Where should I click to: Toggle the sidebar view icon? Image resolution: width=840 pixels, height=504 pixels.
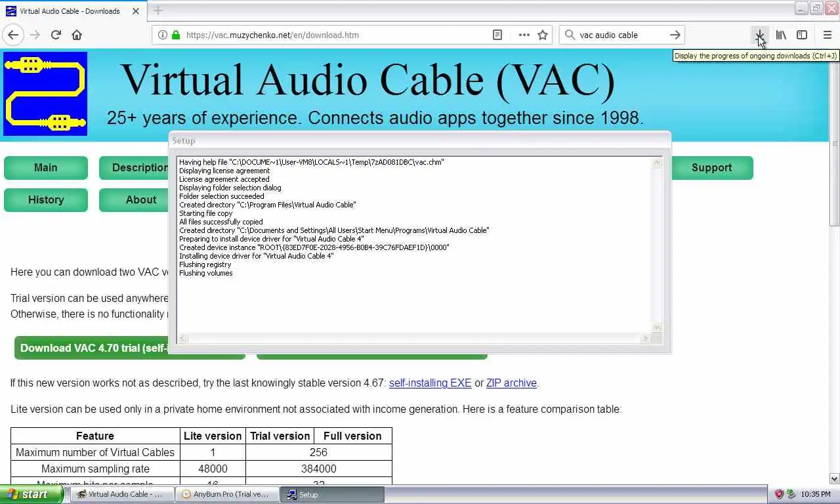[x=802, y=35]
